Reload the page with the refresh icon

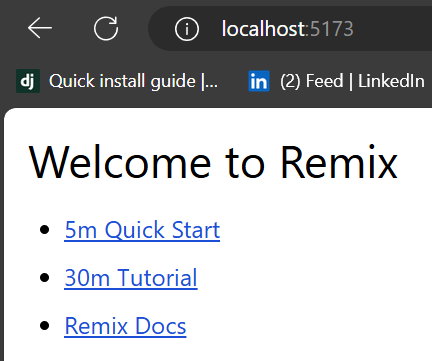coord(106,28)
